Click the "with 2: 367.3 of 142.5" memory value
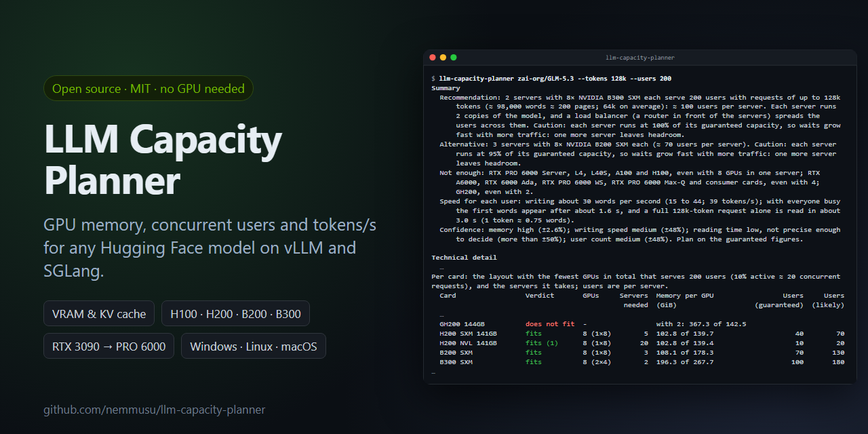This screenshot has height=434, width=868. pos(701,324)
